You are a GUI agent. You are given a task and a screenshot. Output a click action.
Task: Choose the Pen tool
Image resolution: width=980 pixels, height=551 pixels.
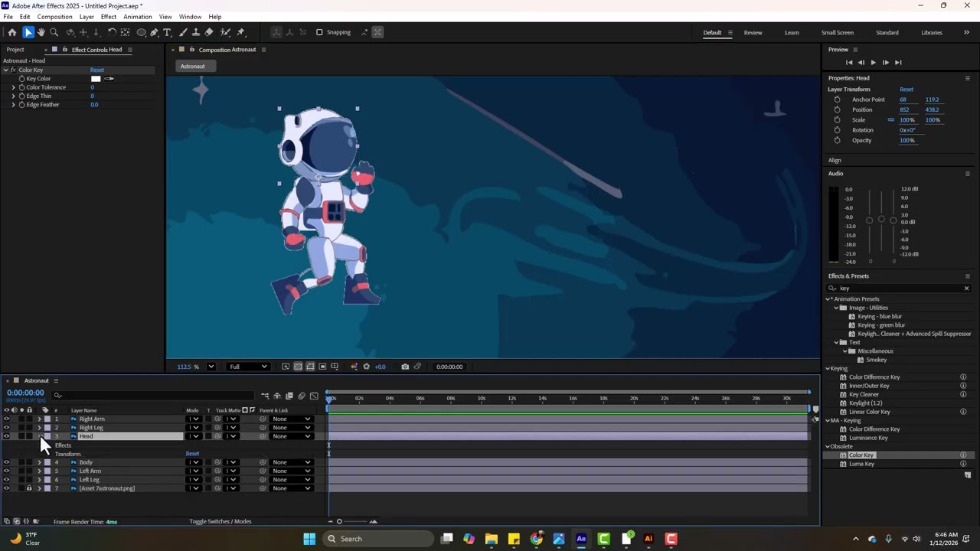155,32
